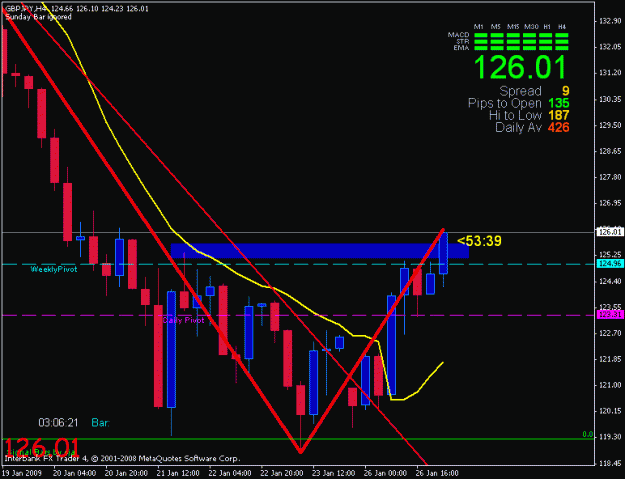Click the <53:39 candle countdown timer
625x479 pixels.
pyautogui.click(x=479, y=241)
